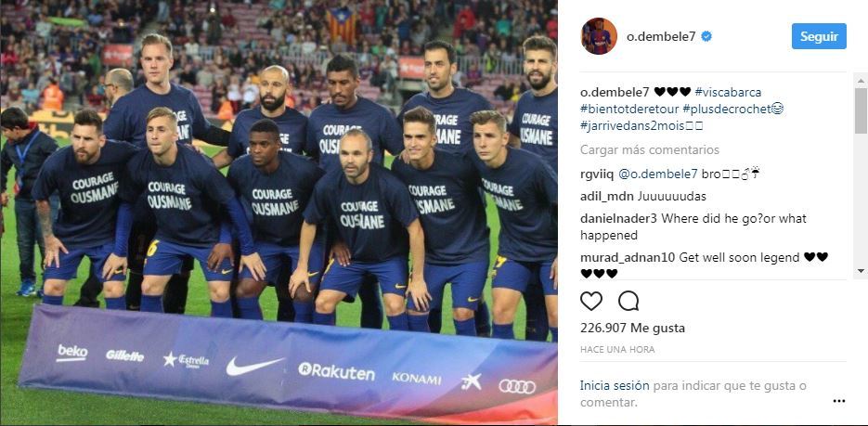Follow the account with Seguir button

819,36
